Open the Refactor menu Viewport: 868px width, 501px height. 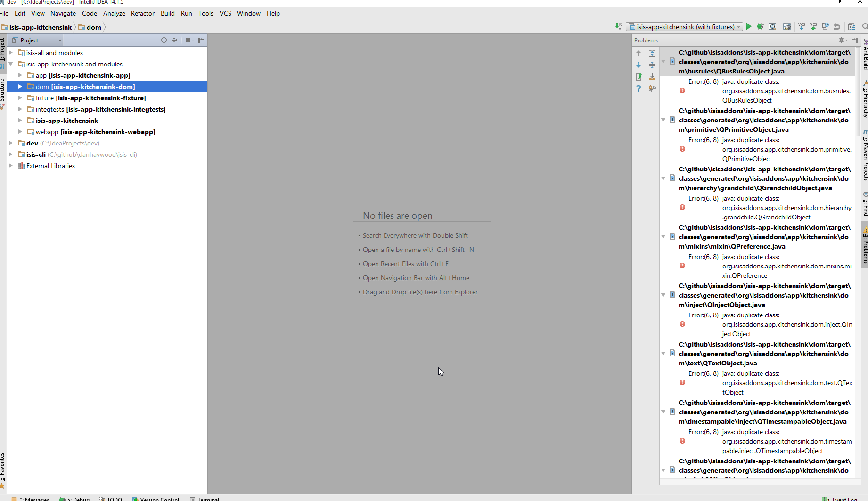click(x=142, y=13)
